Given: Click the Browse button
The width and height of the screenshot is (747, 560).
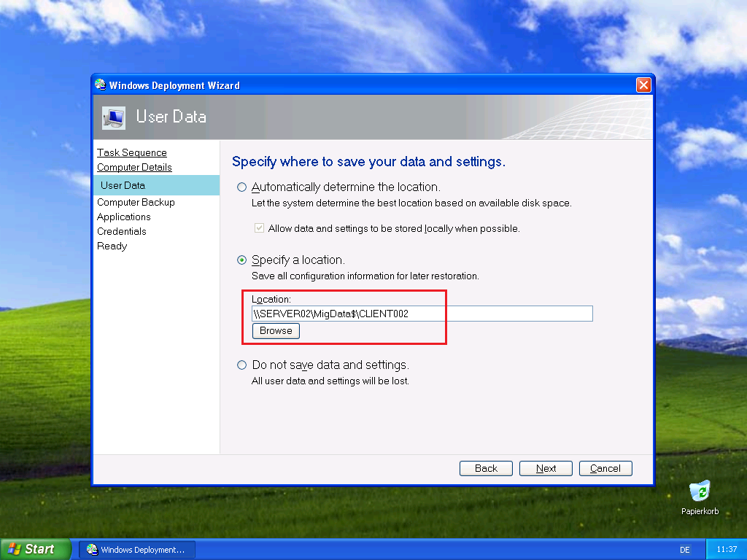Looking at the screenshot, I should tap(276, 331).
